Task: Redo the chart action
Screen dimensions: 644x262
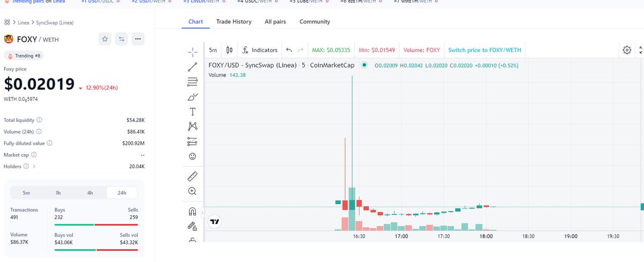Action: [301, 50]
